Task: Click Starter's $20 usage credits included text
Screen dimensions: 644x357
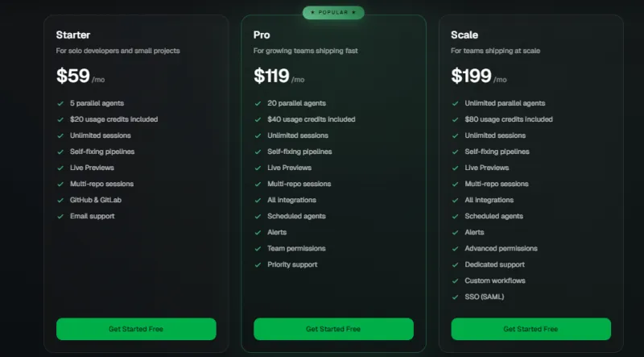Action: [x=114, y=119]
